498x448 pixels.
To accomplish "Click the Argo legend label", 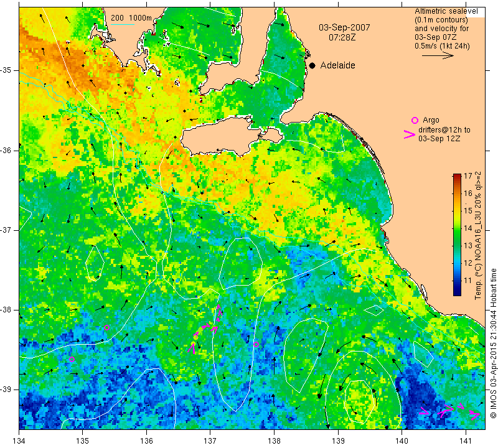I will pos(431,120).
